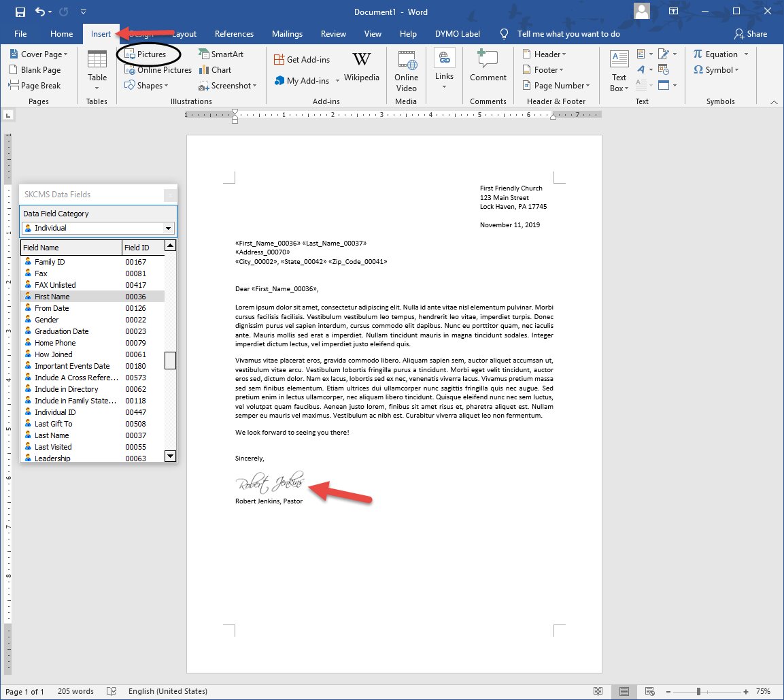Expand the Shapes dropdown menu
The height and width of the screenshot is (700, 784).
coord(147,86)
